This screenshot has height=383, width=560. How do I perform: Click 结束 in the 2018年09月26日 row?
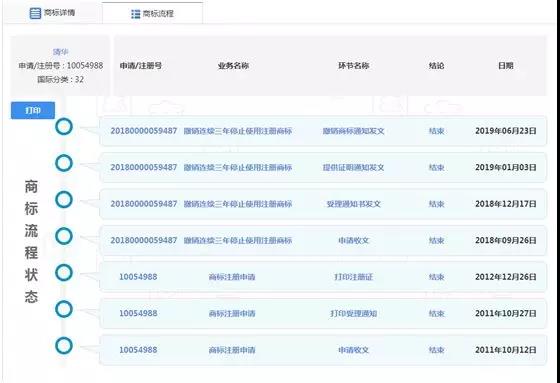pos(436,240)
